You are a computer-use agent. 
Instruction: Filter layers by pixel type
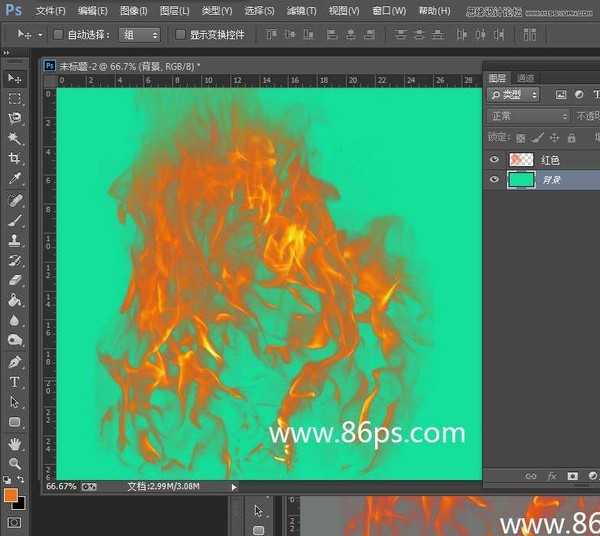tap(561, 95)
